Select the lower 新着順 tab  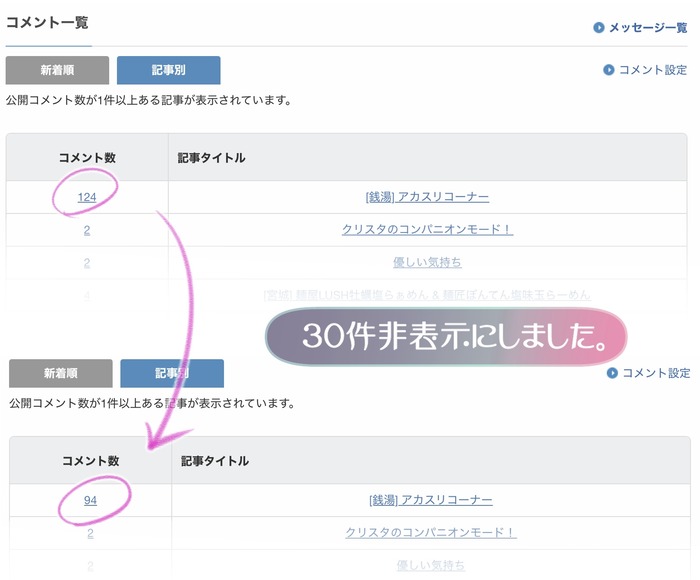pos(61,373)
